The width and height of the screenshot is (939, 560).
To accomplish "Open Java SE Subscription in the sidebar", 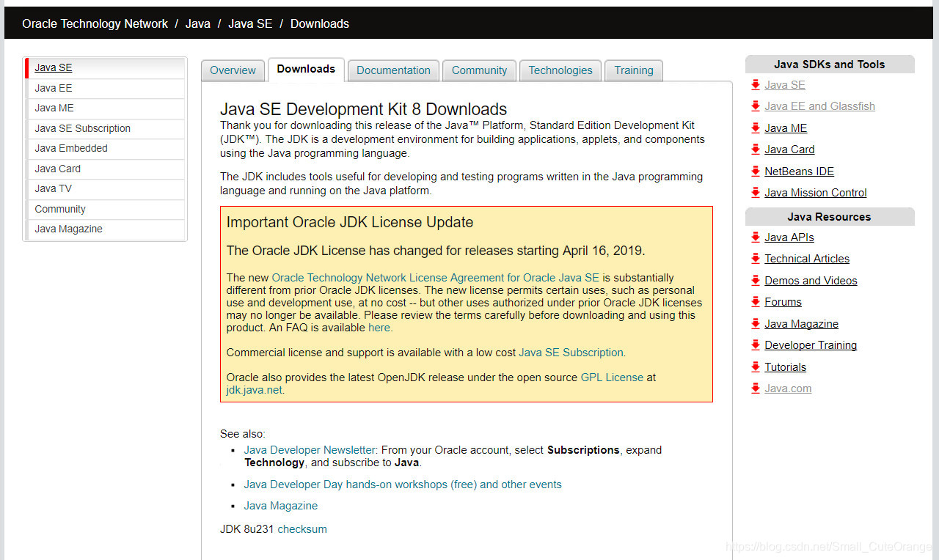I will (105, 128).
